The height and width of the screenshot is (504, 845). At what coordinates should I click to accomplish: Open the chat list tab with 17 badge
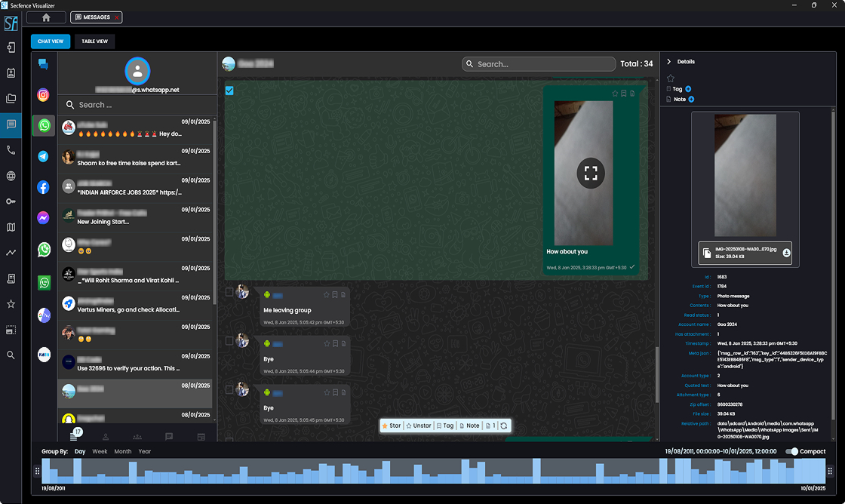coord(75,435)
